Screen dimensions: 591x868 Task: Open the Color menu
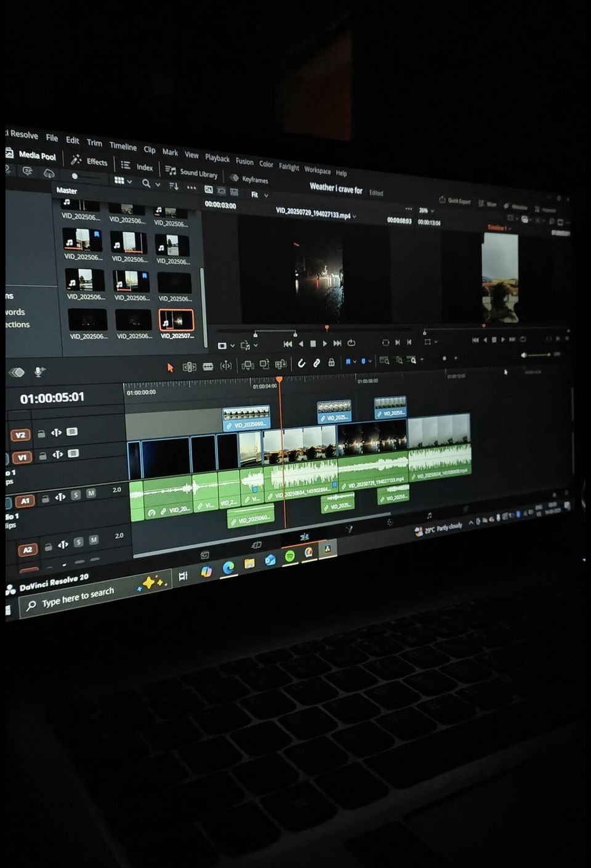click(x=266, y=164)
